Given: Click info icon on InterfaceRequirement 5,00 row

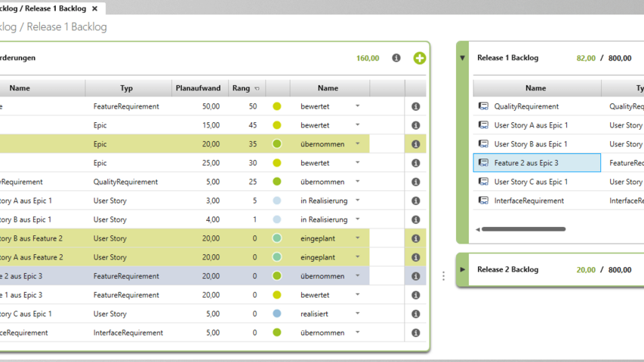Looking at the screenshot, I should pyautogui.click(x=415, y=333).
